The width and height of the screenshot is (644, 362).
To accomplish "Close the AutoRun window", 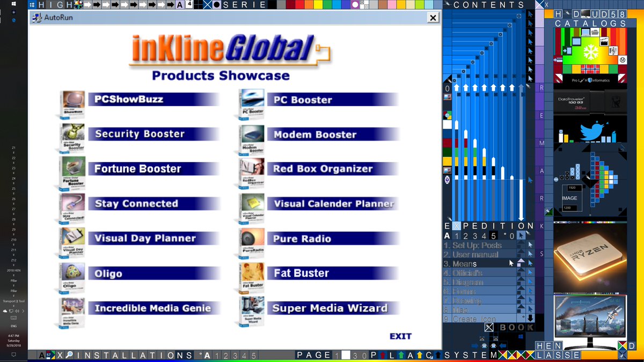I will [x=433, y=18].
